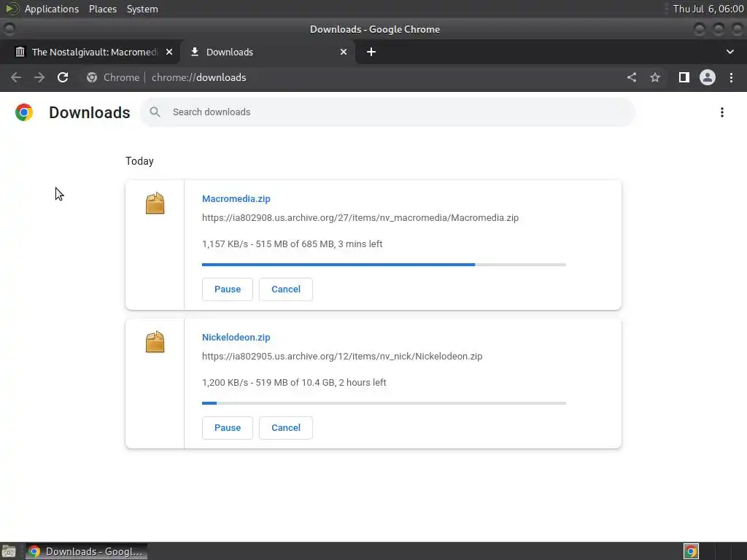The height and width of the screenshot is (560, 747).
Task: Cancel the Nickelodeon.zip download
Action: pyautogui.click(x=286, y=427)
